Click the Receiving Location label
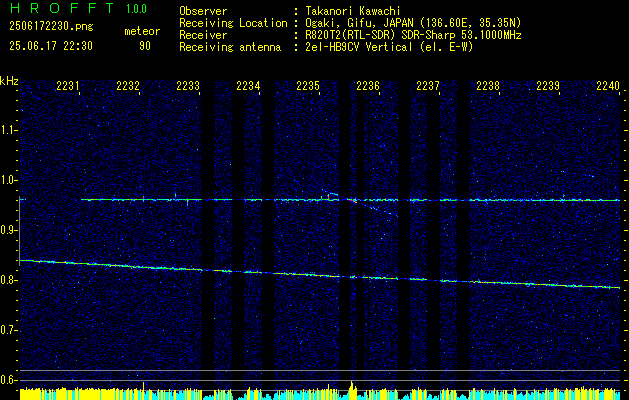629x400 pixels. (x=233, y=23)
